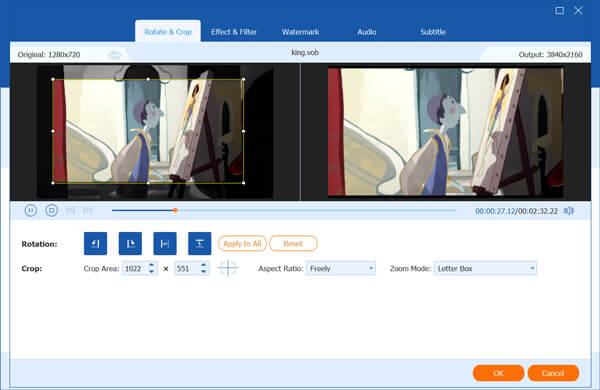Click right-middle crop handle
Viewport: 600px width, 390px height.
pos(244,131)
